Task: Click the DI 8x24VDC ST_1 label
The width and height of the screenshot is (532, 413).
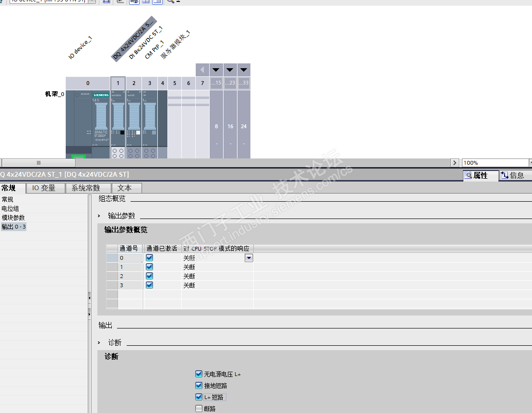Action: coord(146,42)
